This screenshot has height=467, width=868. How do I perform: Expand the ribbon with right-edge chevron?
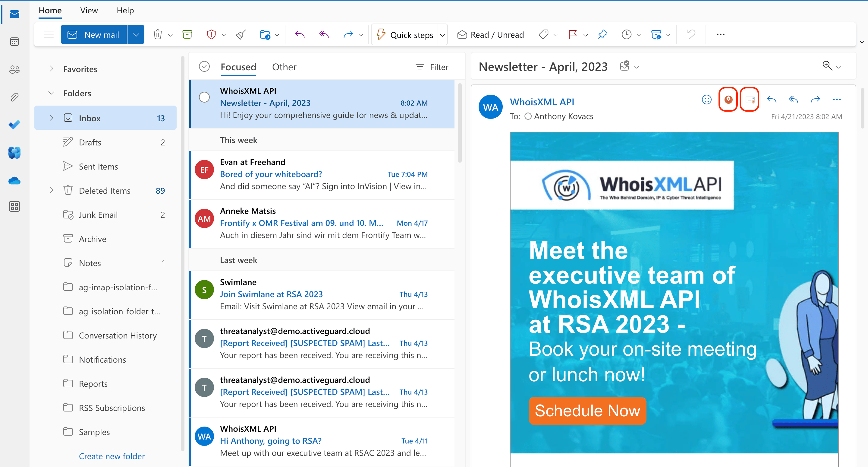point(862,42)
